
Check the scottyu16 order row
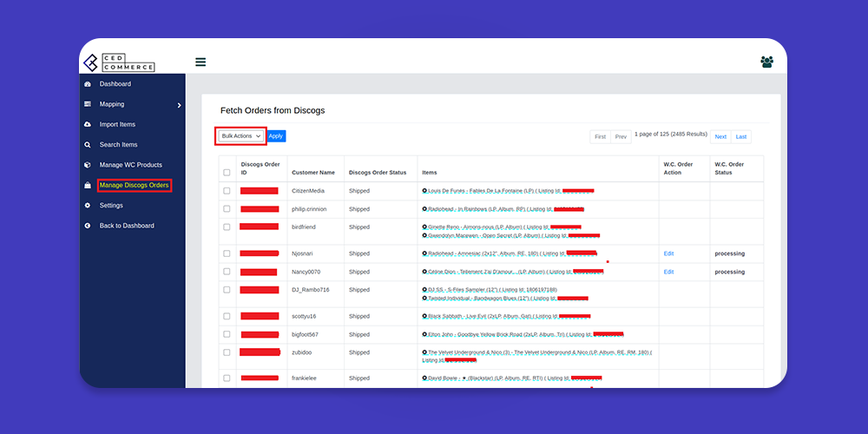pyautogui.click(x=227, y=316)
